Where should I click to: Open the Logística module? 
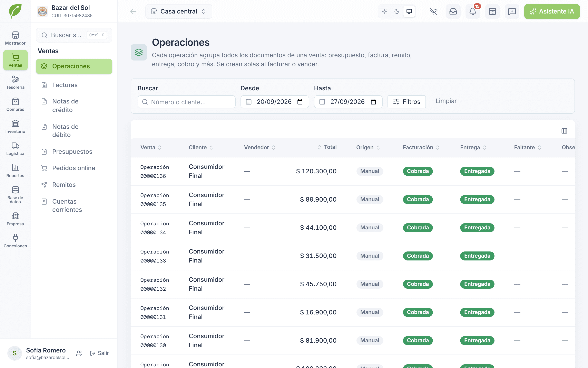pyautogui.click(x=15, y=149)
